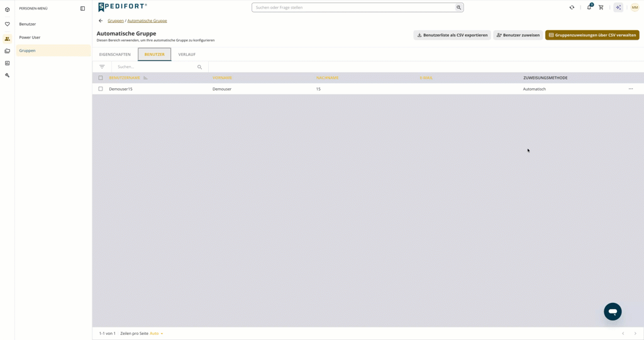Sort by the Benutzername column header
Screen dimensions: 644x340
pos(125,77)
